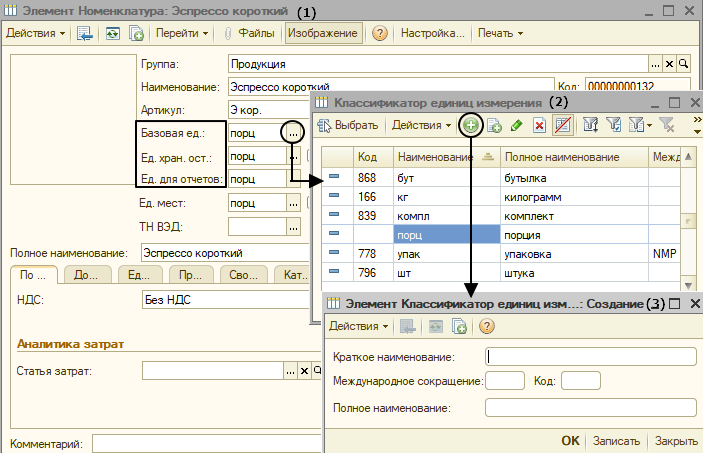Click ellipsis button of Статья затрат field
This screenshot has width=703, height=453.
[291, 371]
